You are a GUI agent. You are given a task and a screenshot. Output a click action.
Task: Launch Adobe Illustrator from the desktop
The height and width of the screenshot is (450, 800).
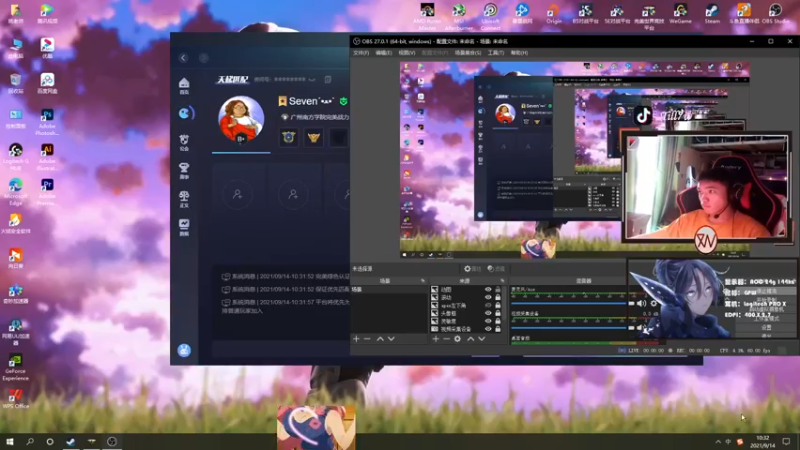coord(47,157)
